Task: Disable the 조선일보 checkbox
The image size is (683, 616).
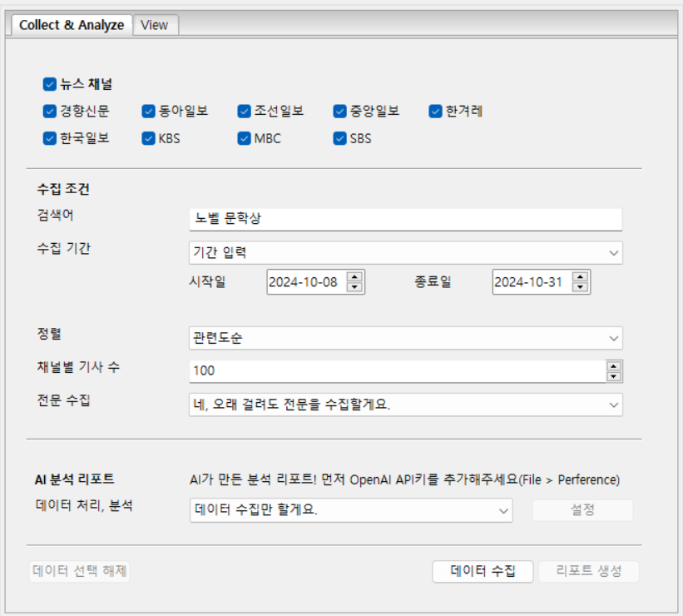Action: tap(244, 112)
